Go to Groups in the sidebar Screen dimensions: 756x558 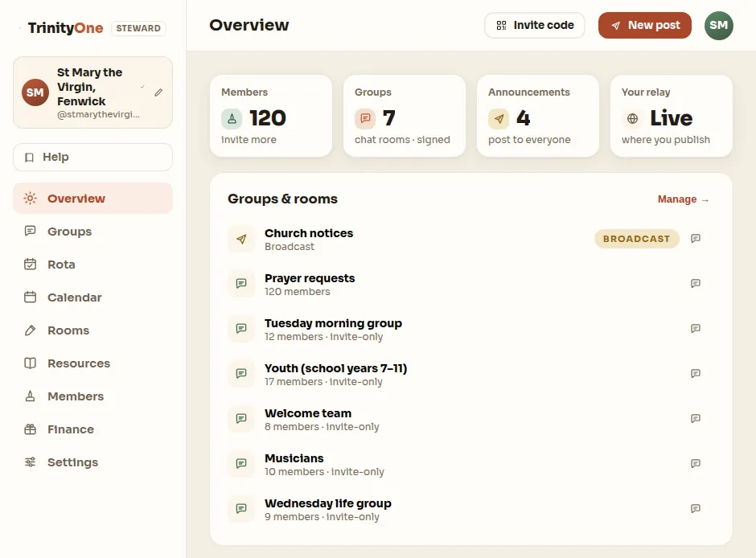[x=92, y=232]
